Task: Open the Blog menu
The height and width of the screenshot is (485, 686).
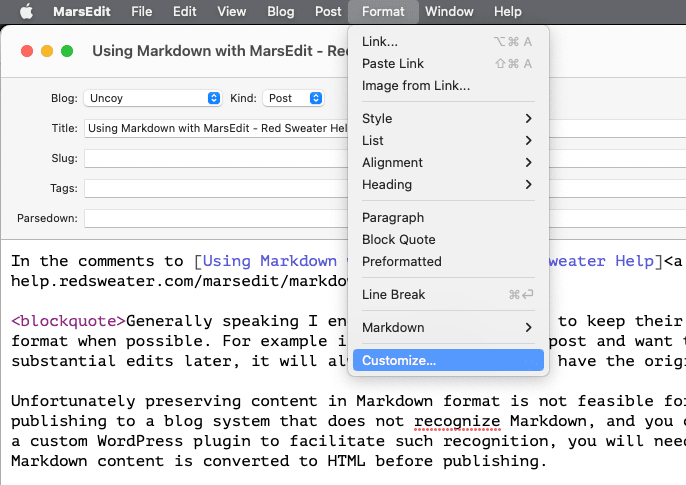Action: point(280,11)
